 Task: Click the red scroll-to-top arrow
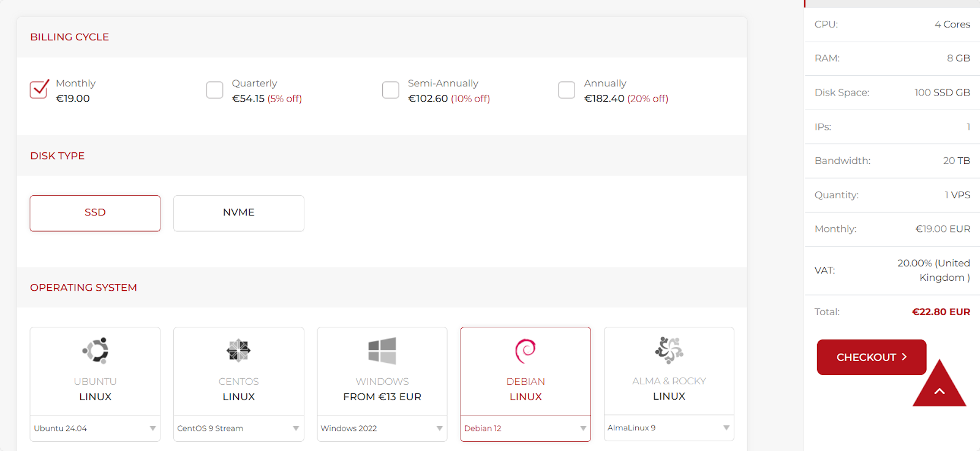(x=940, y=383)
